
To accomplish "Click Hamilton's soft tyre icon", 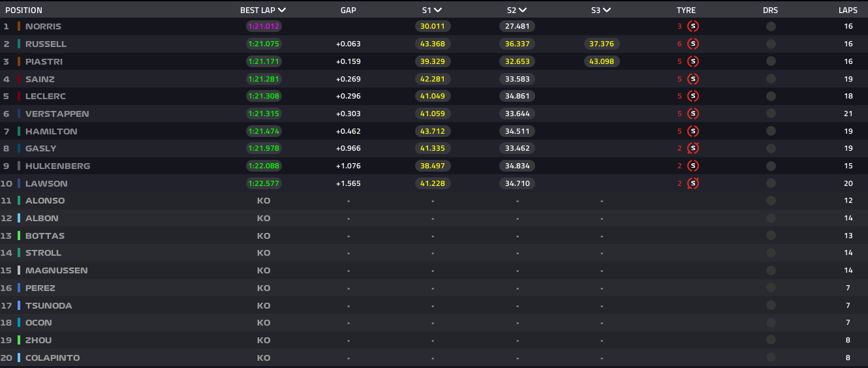I will 693,131.
